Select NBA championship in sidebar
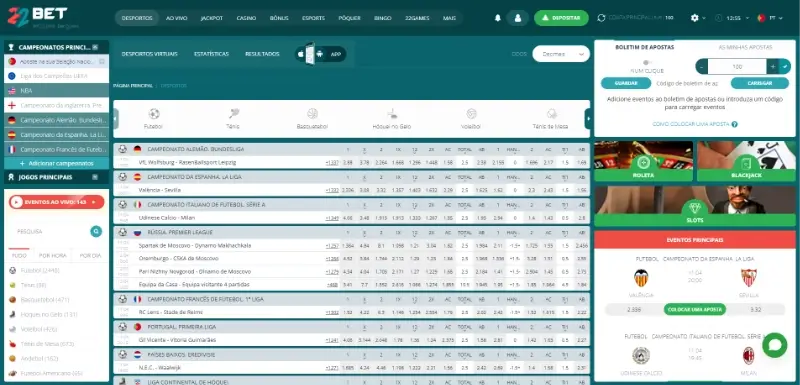Image resolution: width=800 pixels, height=385 pixels. tap(56, 91)
